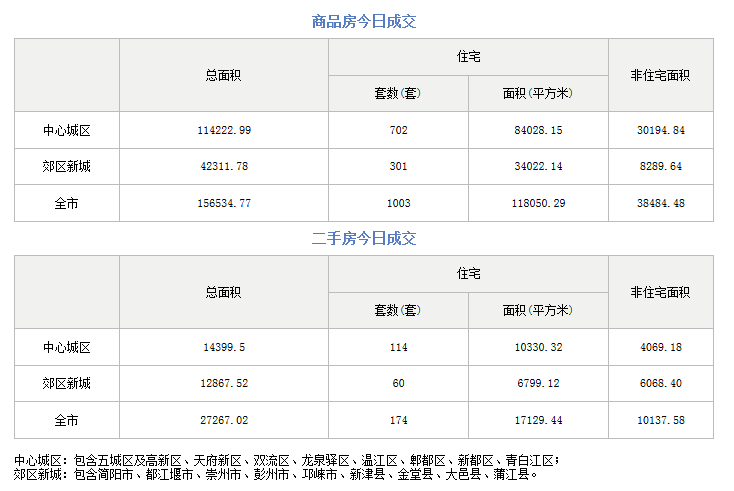Pick the total value 174
Image resolution: width=734 pixels, height=491 pixels.
point(398,420)
